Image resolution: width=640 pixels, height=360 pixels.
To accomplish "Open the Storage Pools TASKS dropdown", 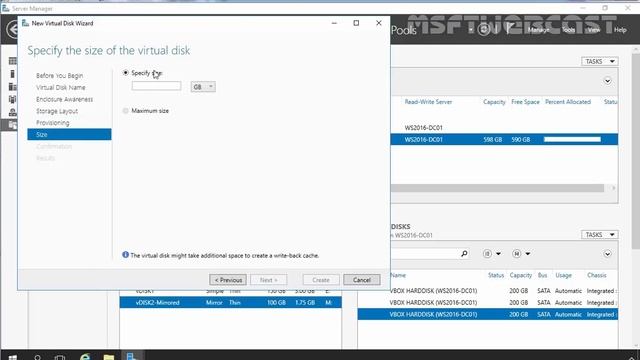I will (600, 61).
